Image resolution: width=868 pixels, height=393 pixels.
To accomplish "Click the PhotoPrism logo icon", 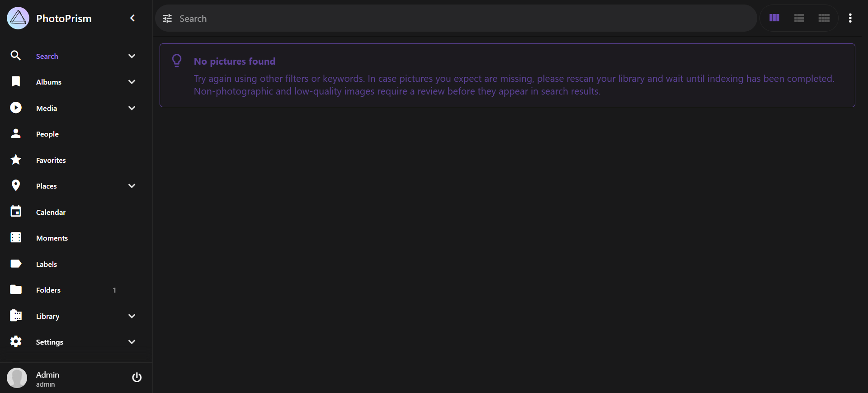I will [x=18, y=18].
